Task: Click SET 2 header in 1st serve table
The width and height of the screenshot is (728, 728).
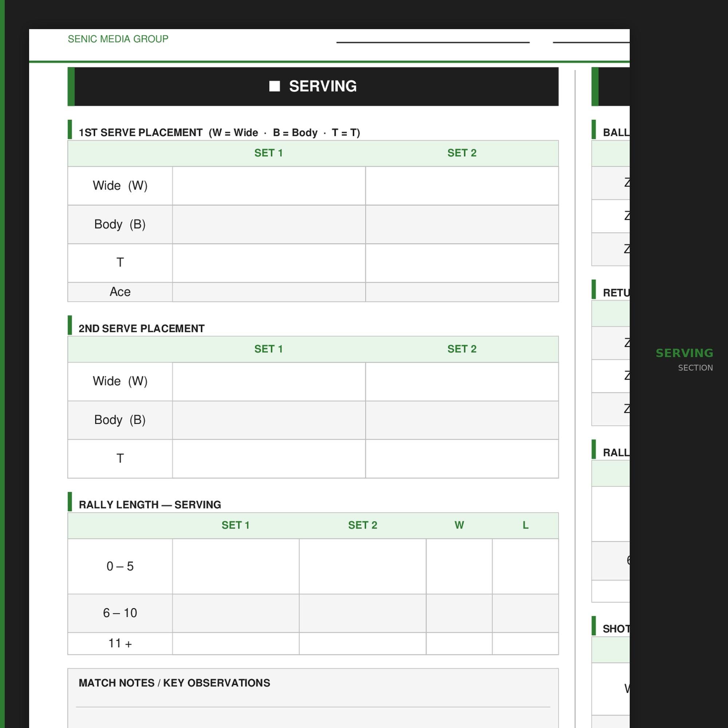Action: point(462,153)
